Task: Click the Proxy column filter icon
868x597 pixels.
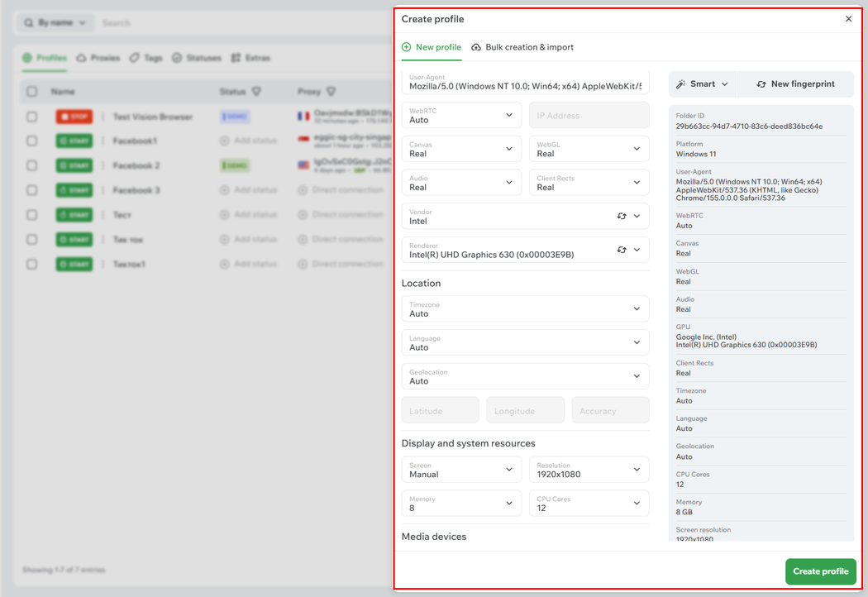Action: click(331, 92)
